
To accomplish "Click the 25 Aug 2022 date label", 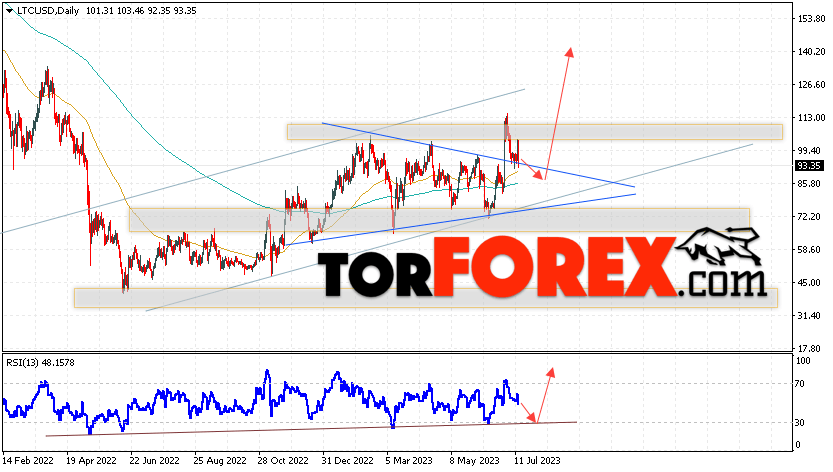I will pyautogui.click(x=220, y=460).
